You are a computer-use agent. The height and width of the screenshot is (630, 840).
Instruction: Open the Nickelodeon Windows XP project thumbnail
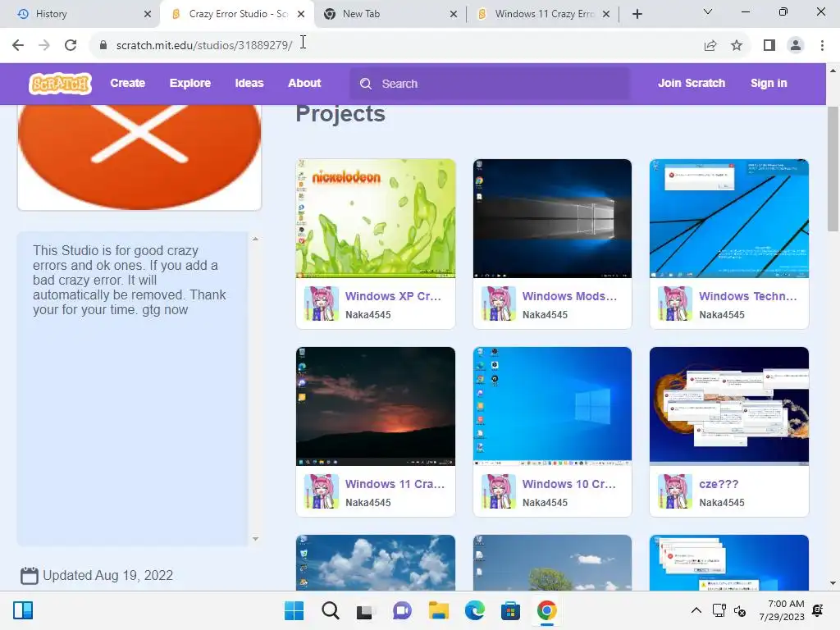(x=376, y=218)
